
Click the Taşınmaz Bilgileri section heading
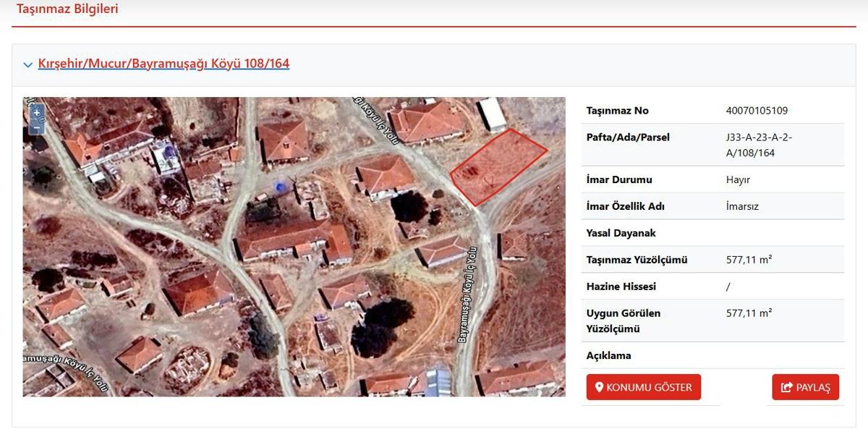point(67,9)
